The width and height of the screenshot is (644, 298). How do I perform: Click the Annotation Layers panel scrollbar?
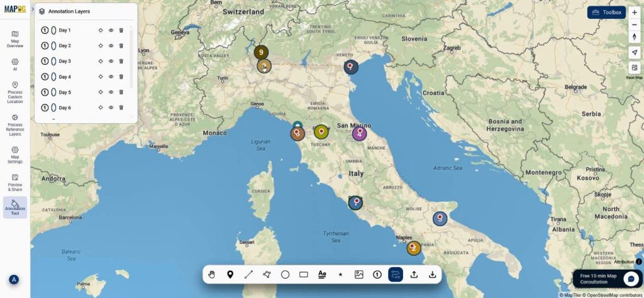pos(131,58)
